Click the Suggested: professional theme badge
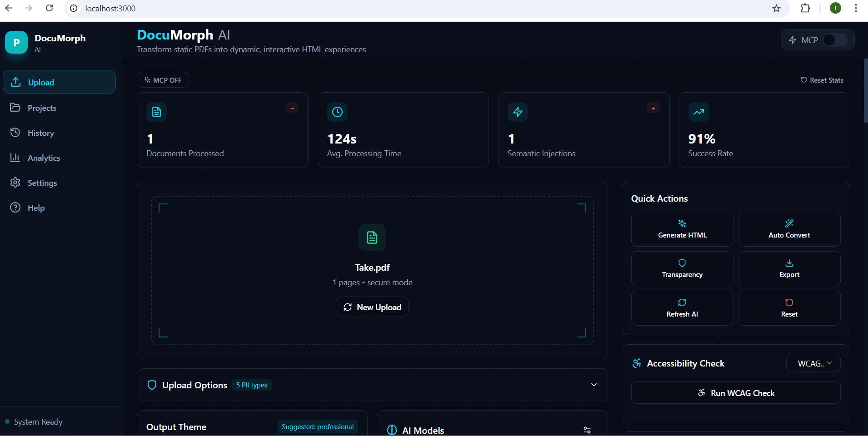The width and height of the screenshot is (868, 436). (x=318, y=427)
